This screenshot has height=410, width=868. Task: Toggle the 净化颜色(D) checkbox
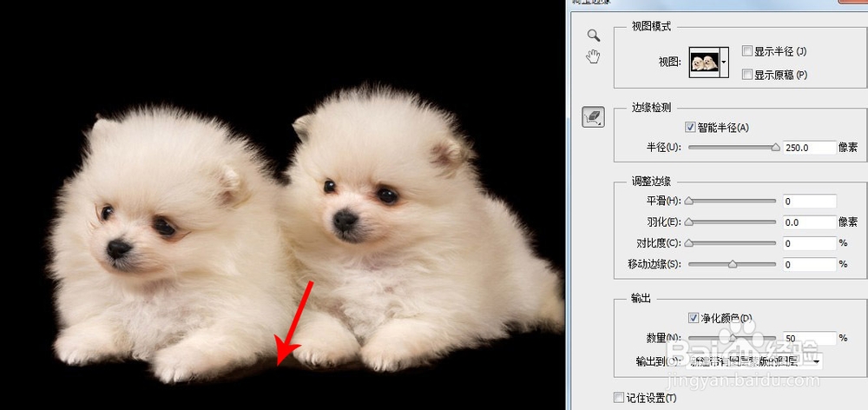[694, 318]
